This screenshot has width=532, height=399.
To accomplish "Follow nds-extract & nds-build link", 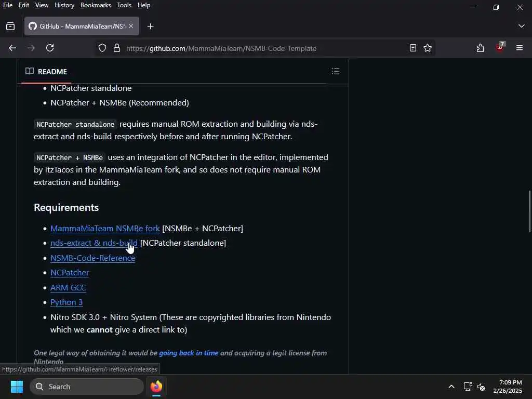I will coord(94,243).
